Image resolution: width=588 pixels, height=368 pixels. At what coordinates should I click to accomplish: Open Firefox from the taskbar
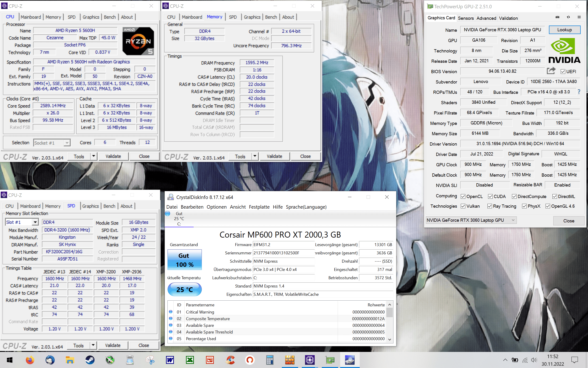30,360
